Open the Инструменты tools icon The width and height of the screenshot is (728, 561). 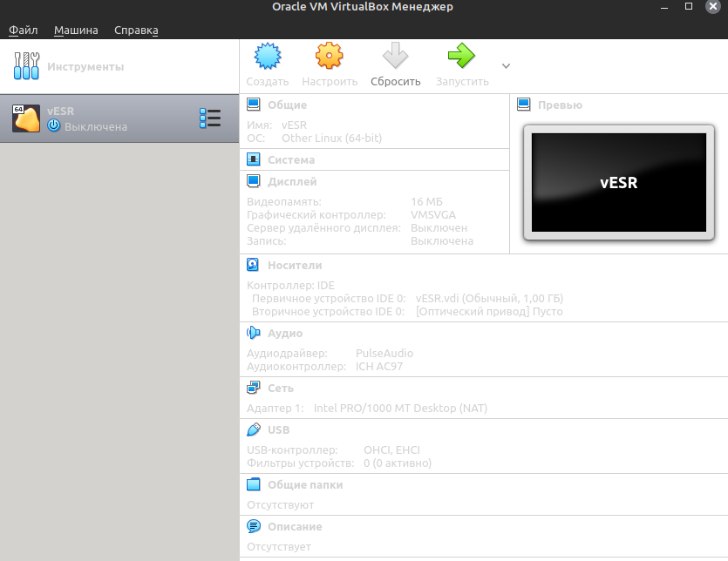click(x=26, y=66)
